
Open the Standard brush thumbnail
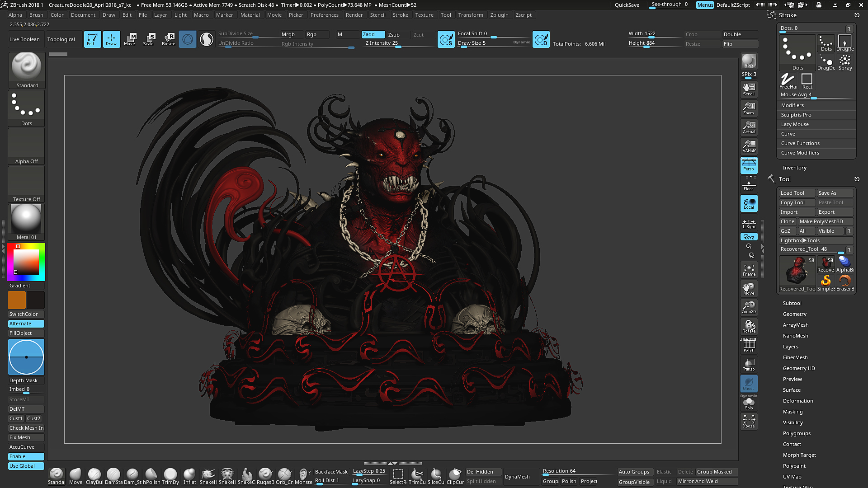click(27, 70)
